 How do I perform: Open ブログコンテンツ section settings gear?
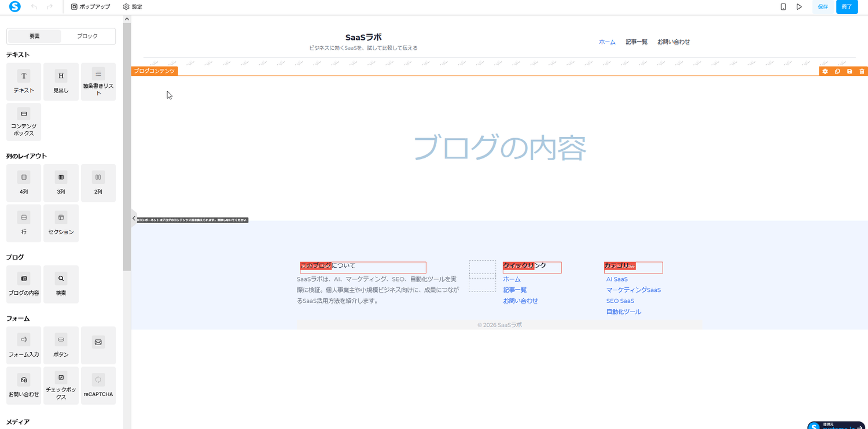click(825, 71)
